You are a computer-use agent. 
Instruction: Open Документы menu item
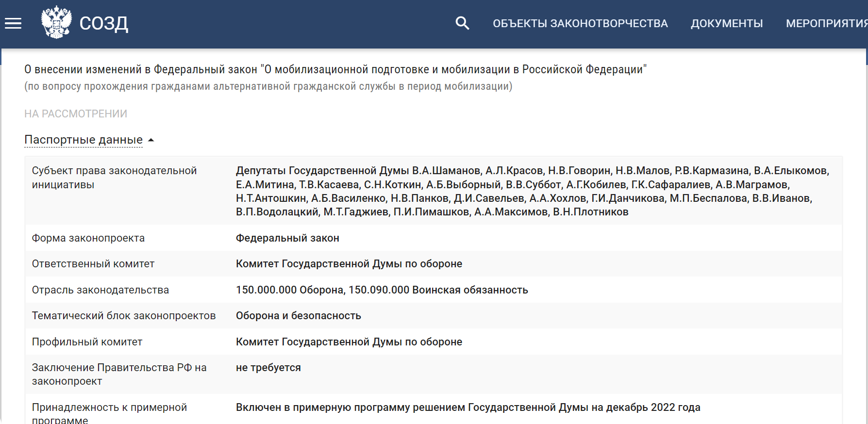[727, 23]
